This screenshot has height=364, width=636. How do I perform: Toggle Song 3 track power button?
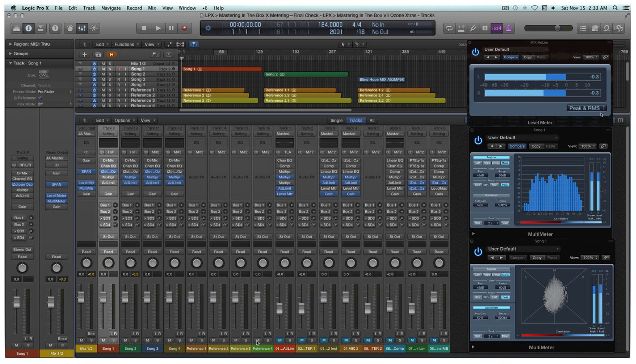click(x=94, y=79)
